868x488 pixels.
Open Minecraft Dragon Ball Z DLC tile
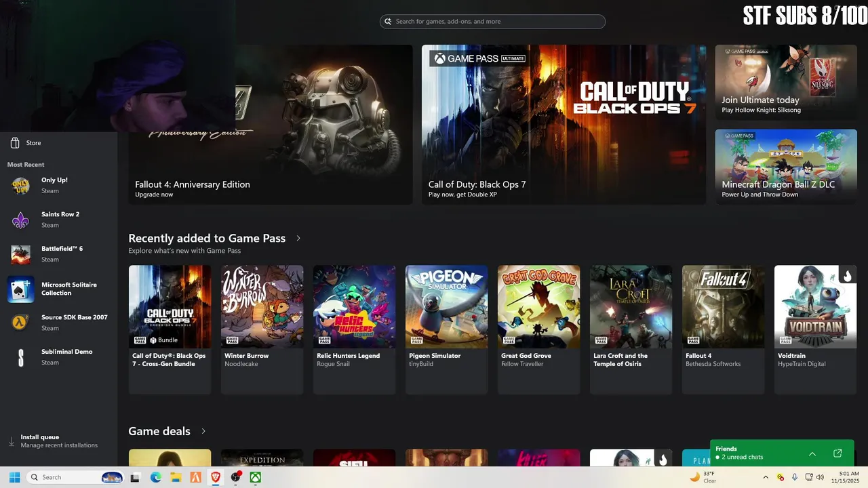tap(786, 167)
